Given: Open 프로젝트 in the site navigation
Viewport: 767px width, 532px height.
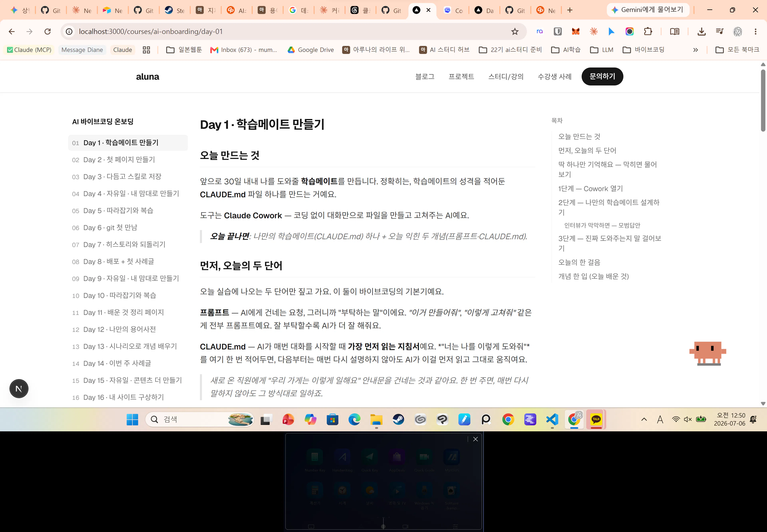Looking at the screenshot, I should 461,76.
